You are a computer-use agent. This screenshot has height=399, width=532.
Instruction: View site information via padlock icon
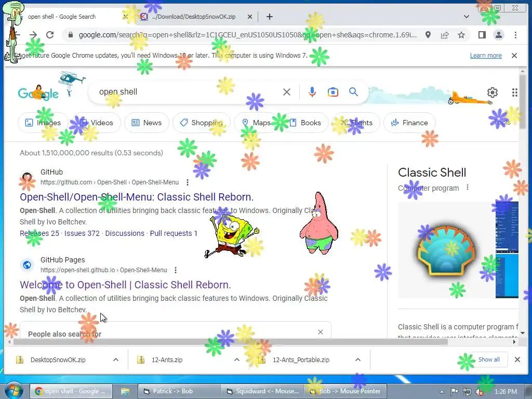coord(70,35)
